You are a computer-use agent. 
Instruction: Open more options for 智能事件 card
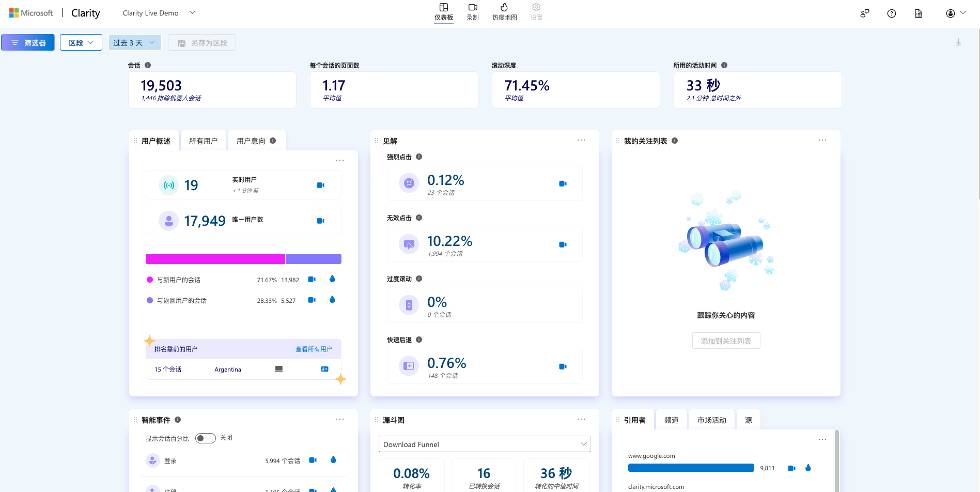click(x=340, y=419)
